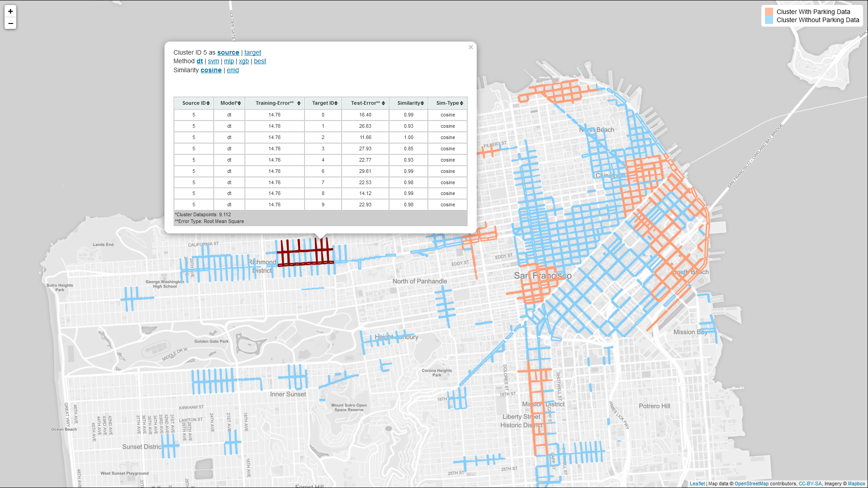The image size is (868, 488).
Task: Click the blue Without Parking Data swatch
Action: [x=769, y=20]
